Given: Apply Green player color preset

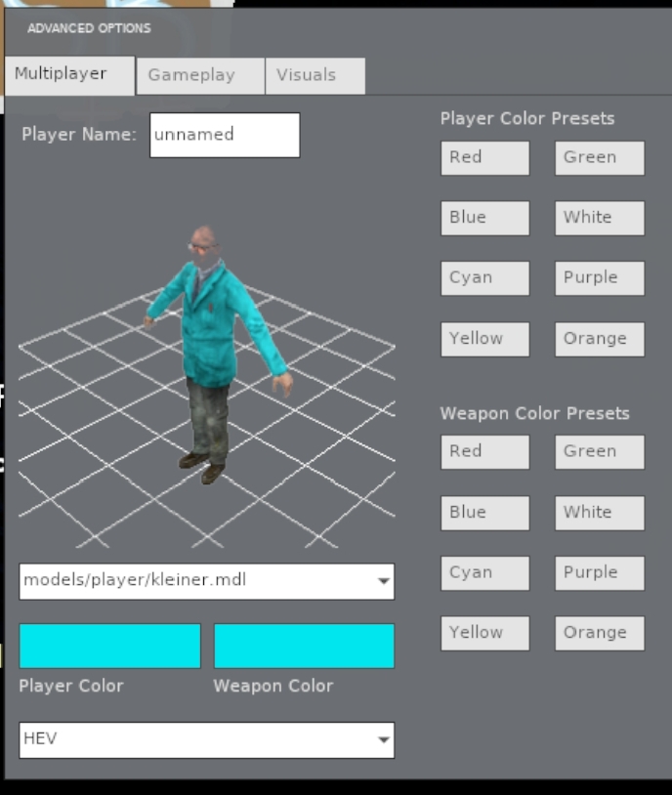Looking at the screenshot, I should click(599, 158).
